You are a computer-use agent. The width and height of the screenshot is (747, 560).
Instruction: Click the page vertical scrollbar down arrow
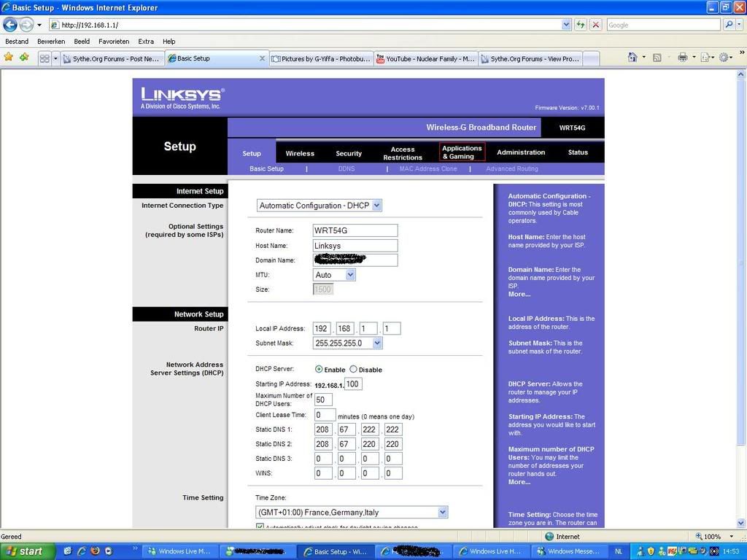pyautogui.click(x=741, y=523)
